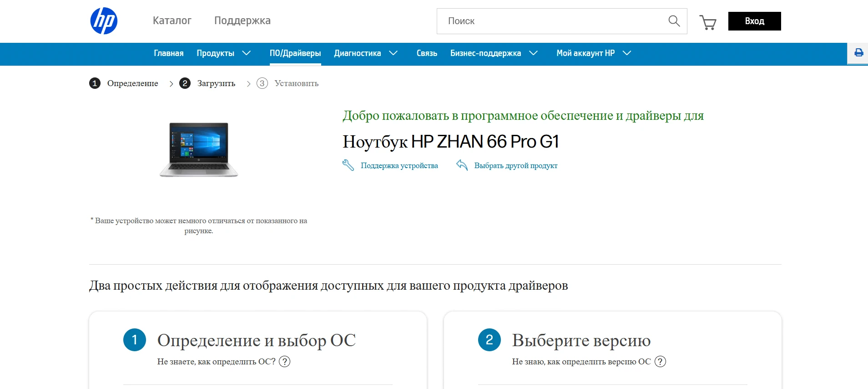Click the HP logo
Screen dimensions: 868x389
[104, 21]
